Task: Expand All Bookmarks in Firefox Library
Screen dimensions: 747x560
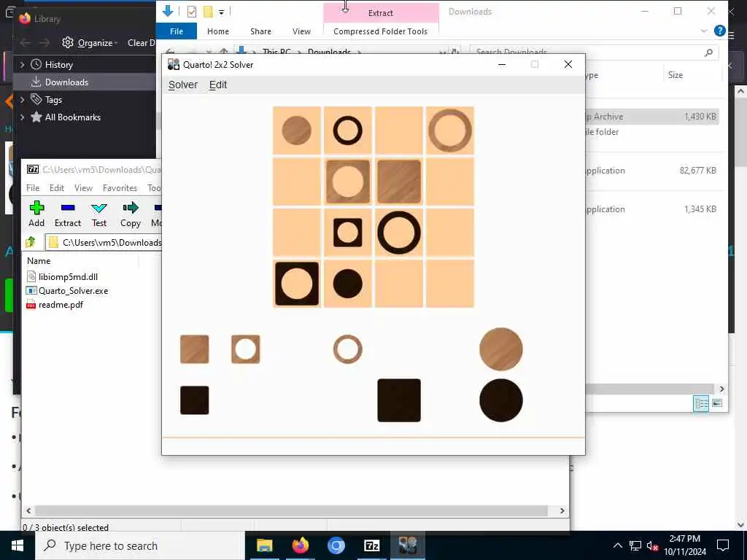Action: coord(22,117)
